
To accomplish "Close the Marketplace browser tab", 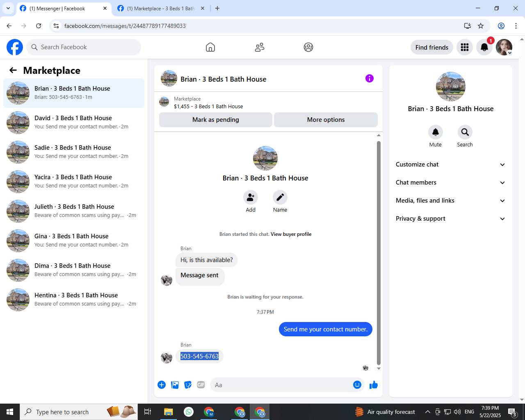I will point(203,8).
